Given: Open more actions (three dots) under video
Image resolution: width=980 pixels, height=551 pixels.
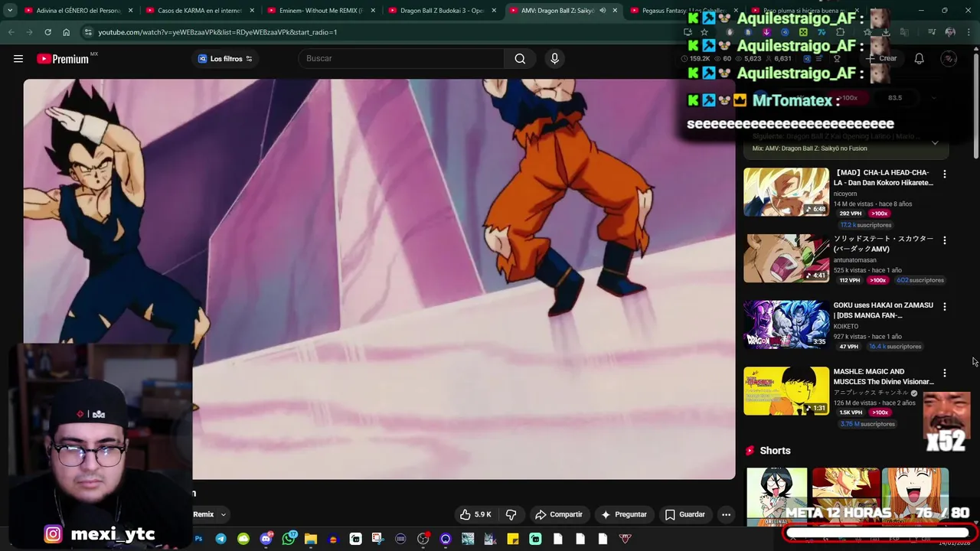Looking at the screenshot, I should click(x=727, y=514).
